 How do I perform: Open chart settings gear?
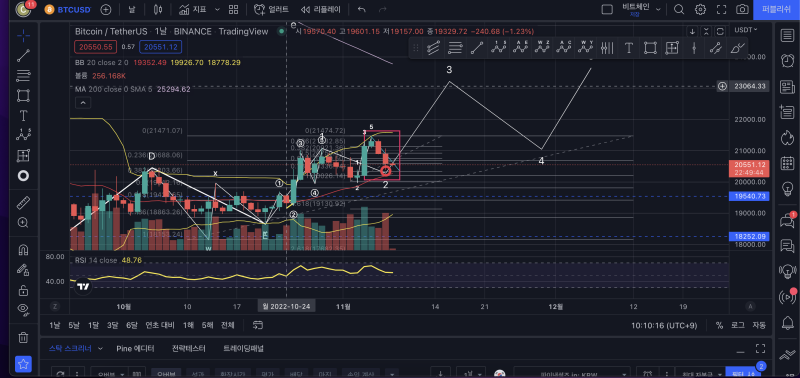(701, 9)
